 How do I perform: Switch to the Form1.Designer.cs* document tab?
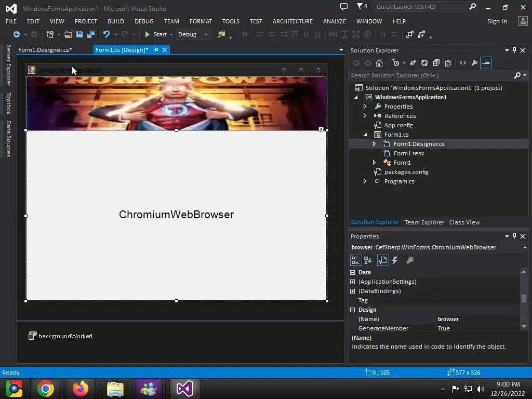(x=45, y=50)
